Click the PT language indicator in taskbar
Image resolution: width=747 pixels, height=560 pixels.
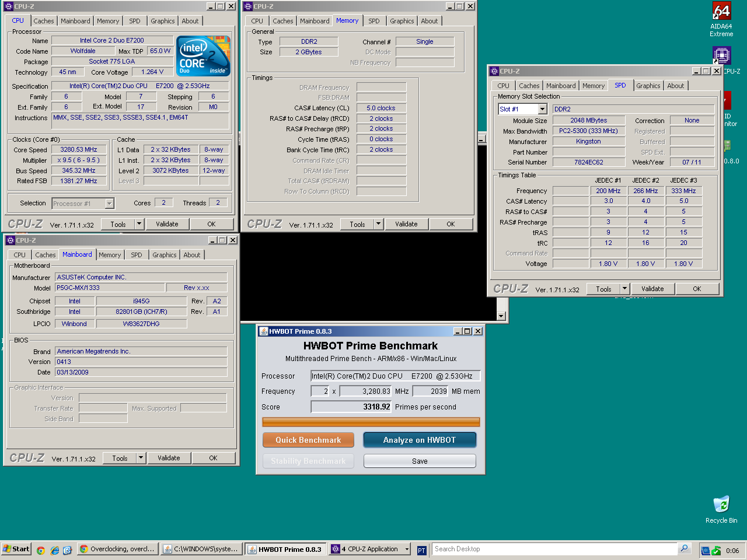[x=422, y=549]
